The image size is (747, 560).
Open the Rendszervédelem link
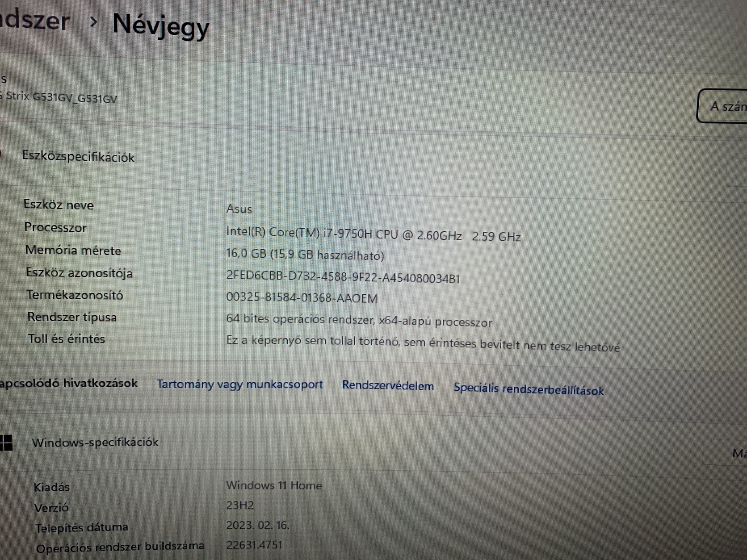388,386
